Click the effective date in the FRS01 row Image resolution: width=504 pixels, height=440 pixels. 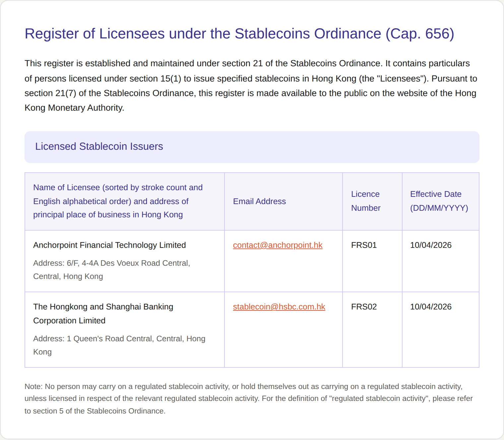click(x=431, y=245)
